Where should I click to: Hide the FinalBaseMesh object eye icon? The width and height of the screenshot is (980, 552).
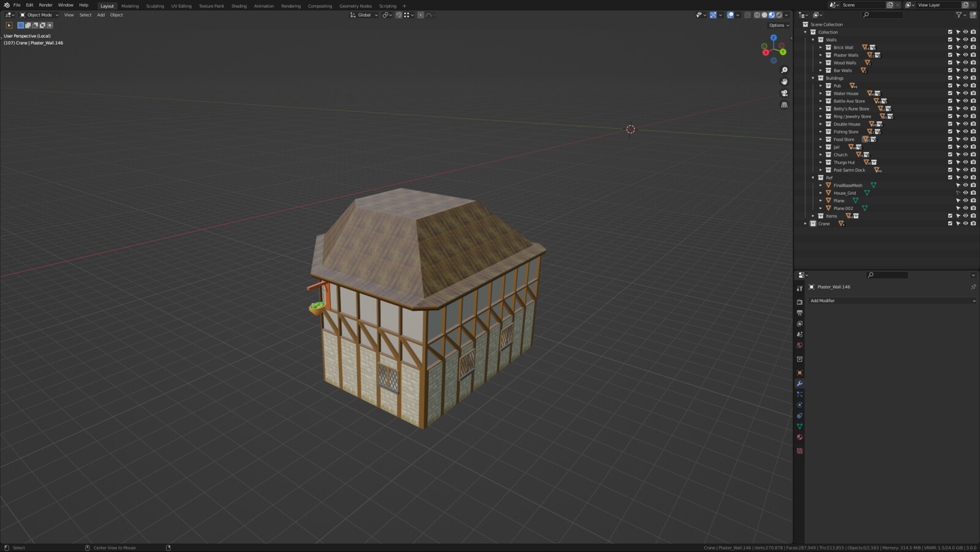pos(965,185)
